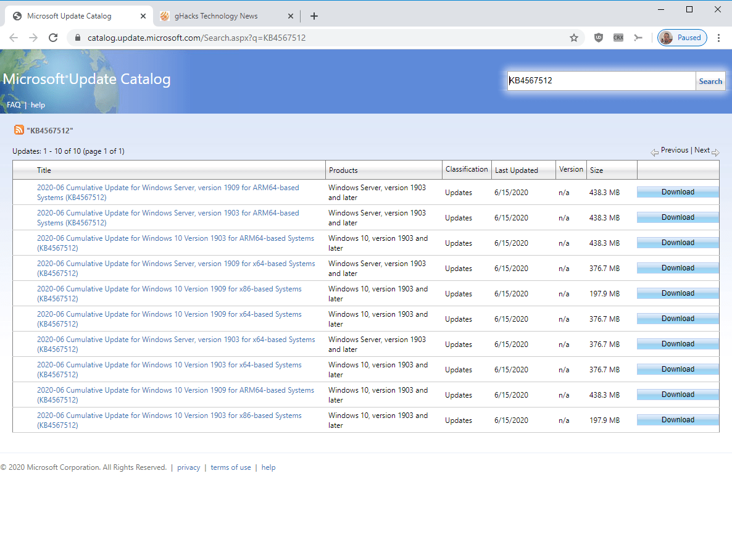Go back to the previous page
The image size is (732, 560).
pos(14,38)
